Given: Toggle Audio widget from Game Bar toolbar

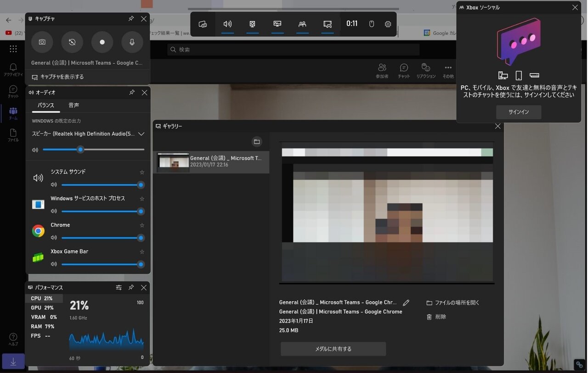Looking at the screenshot, I should (x=227, y=24).
